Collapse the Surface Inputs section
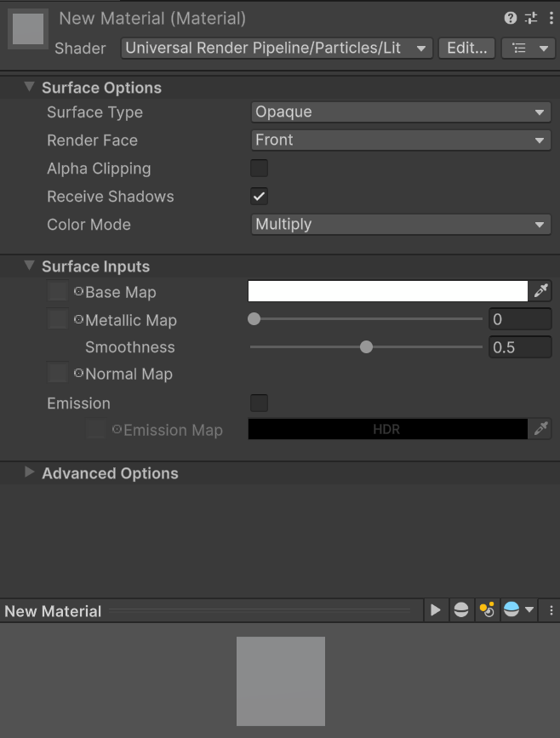560x738 pixels. [29, 266]
